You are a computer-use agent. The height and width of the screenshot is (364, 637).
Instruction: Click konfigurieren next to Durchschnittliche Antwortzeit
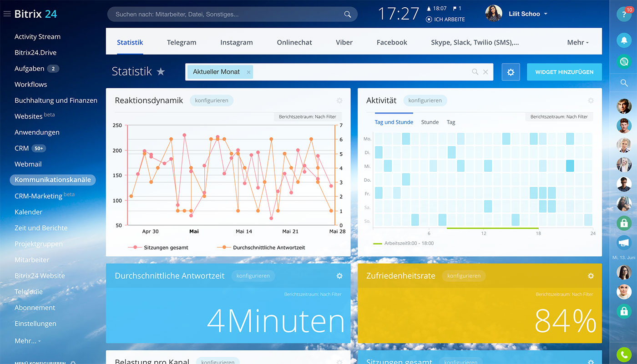tap(253, 276)
